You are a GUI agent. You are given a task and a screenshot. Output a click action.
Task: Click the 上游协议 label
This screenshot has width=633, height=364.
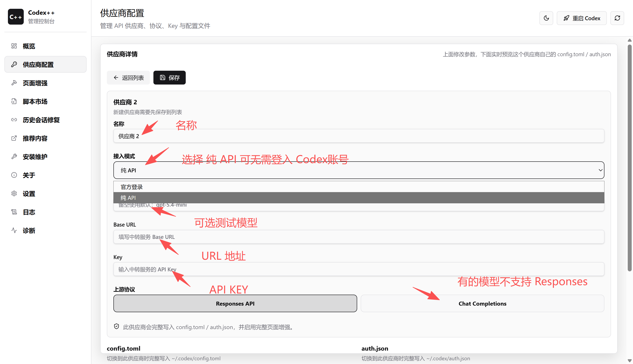[x=124, y=289]
